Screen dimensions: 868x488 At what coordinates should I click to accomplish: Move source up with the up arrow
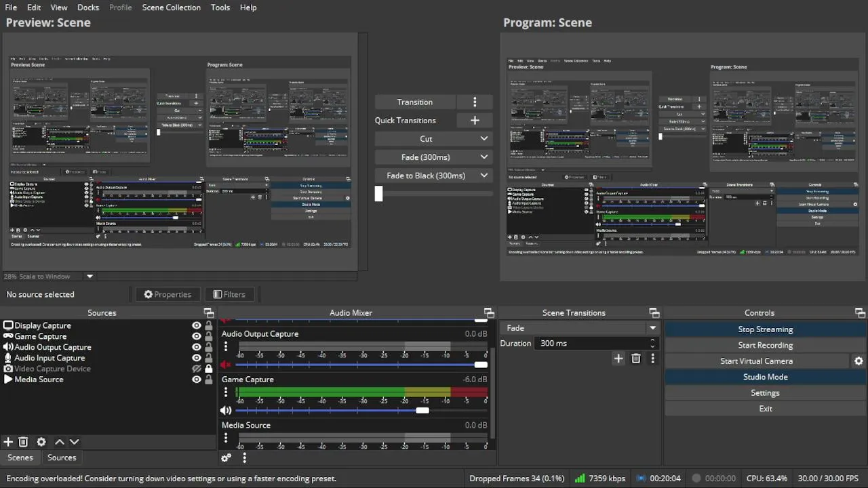[x=60, y=442]
